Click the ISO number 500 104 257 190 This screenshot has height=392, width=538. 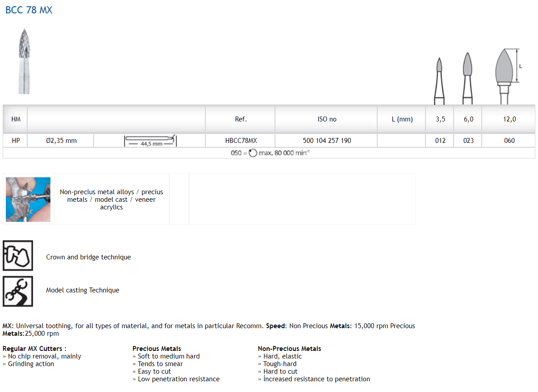pyautogui.click(x=327, y=141)
